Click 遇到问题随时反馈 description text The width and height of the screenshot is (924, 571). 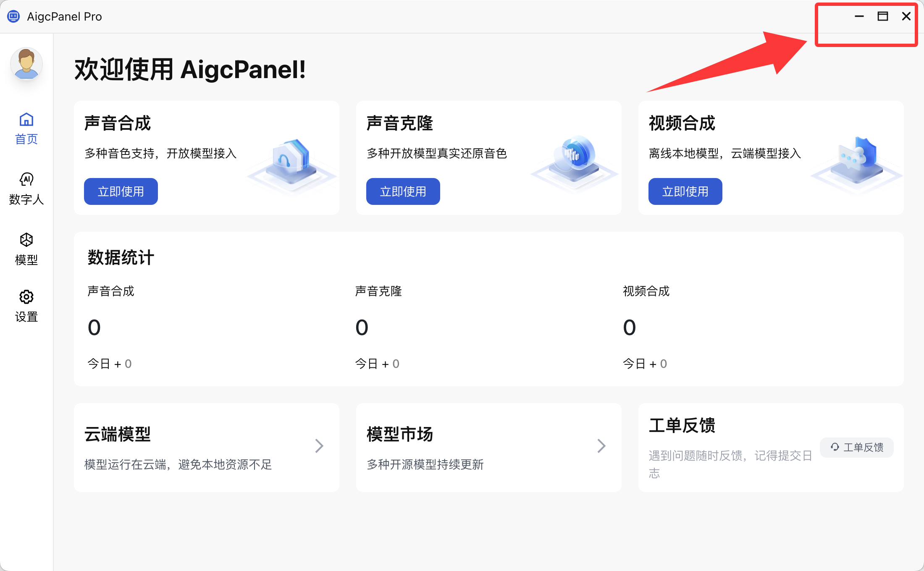click(x=730, y=464)
